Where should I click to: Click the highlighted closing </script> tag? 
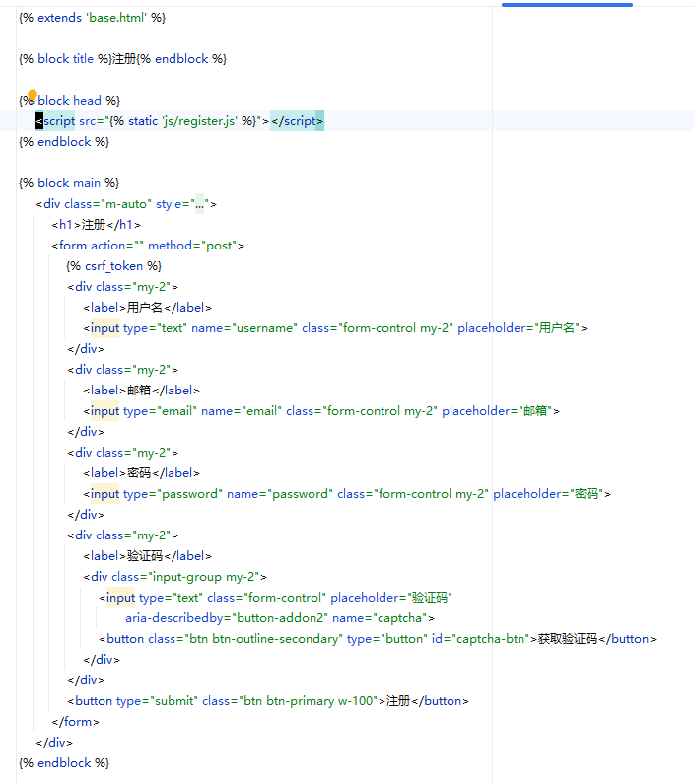point(298,121)
